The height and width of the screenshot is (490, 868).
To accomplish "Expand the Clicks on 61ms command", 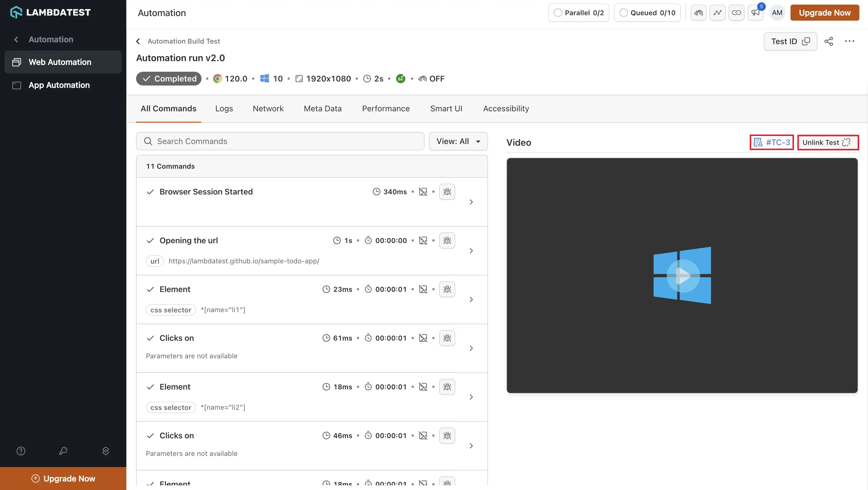I will click(471, 349).
